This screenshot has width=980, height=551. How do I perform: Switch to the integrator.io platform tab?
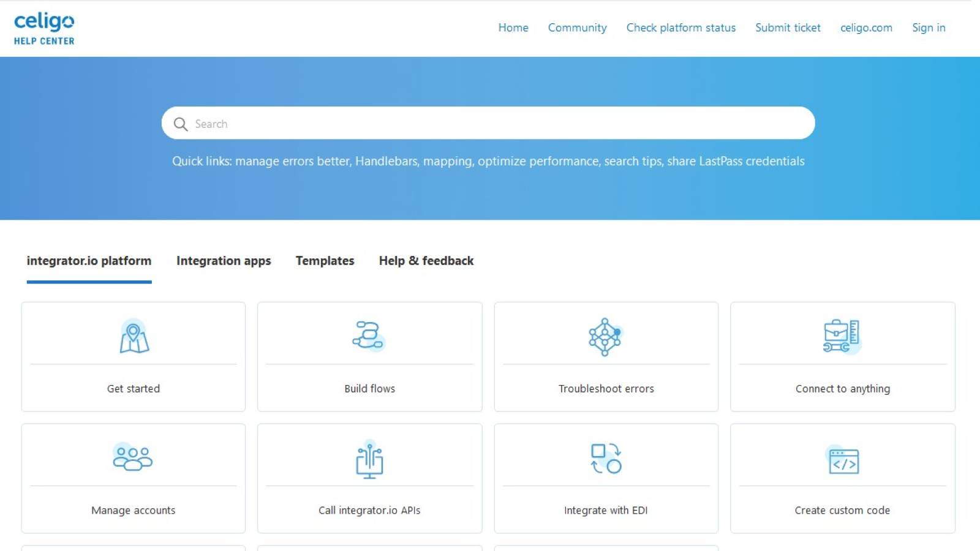pos(89,261)
